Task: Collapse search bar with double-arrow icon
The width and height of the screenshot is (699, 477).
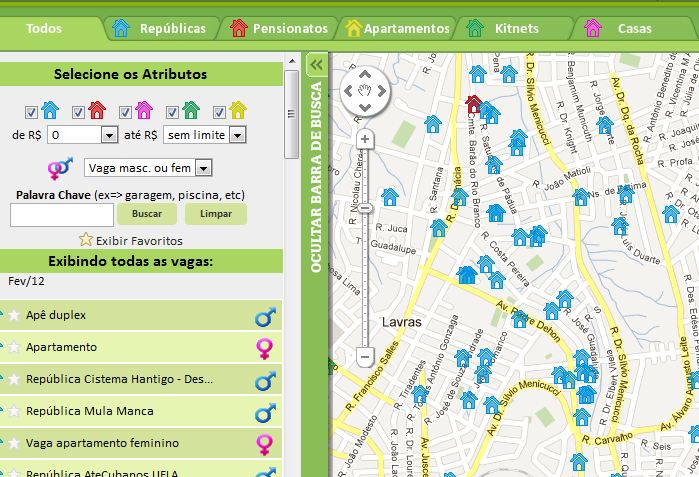Action: coord(316,64)
